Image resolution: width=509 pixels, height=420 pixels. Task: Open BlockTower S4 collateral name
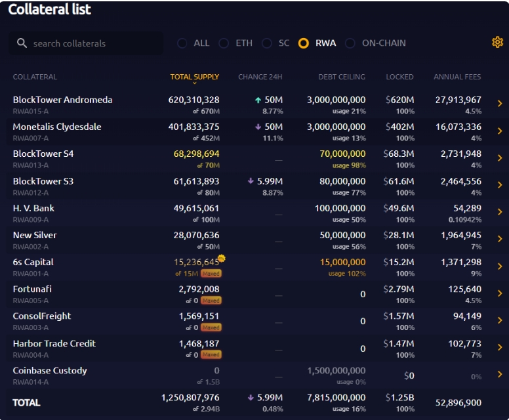tap(43, 154)
